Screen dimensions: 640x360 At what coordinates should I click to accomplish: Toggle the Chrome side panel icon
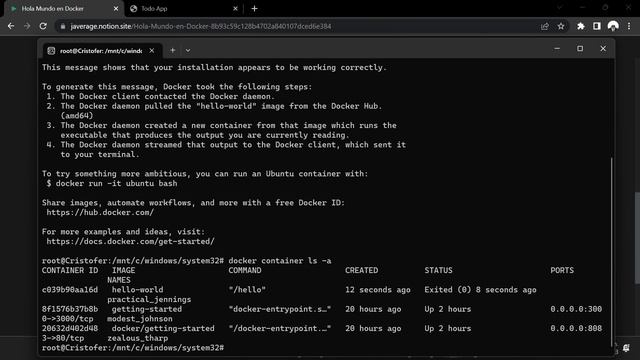(x=597, y=26)
